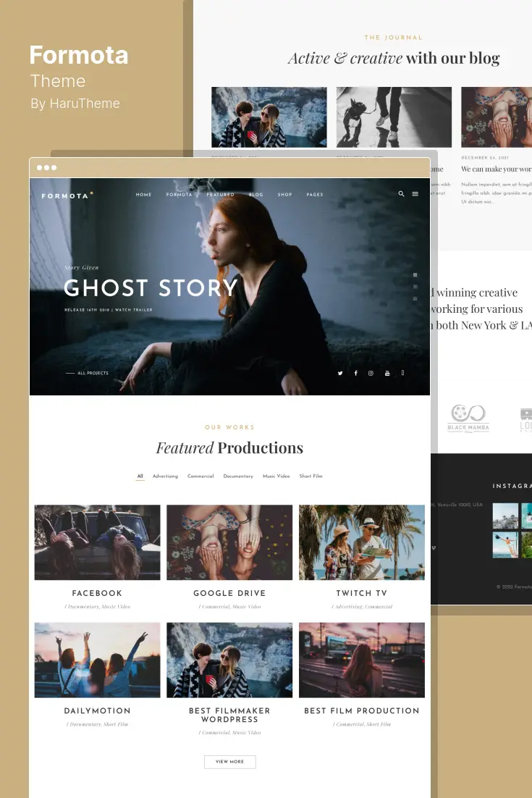Screen dimensions: 532x798
Task: Open the BEST FILMMAKER WORDPRESS thumbnail
Action: [229, 660]
